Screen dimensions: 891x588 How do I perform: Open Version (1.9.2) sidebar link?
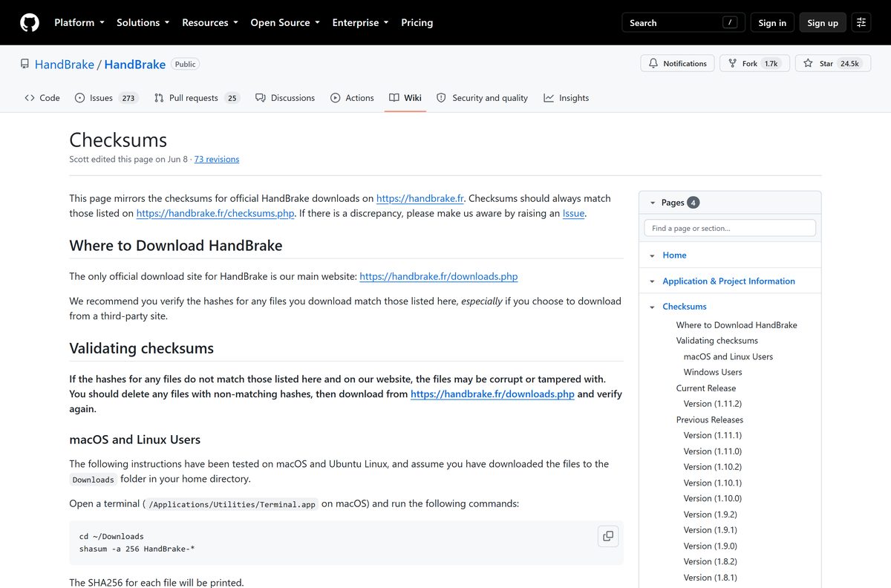click(x=711, y=514)
